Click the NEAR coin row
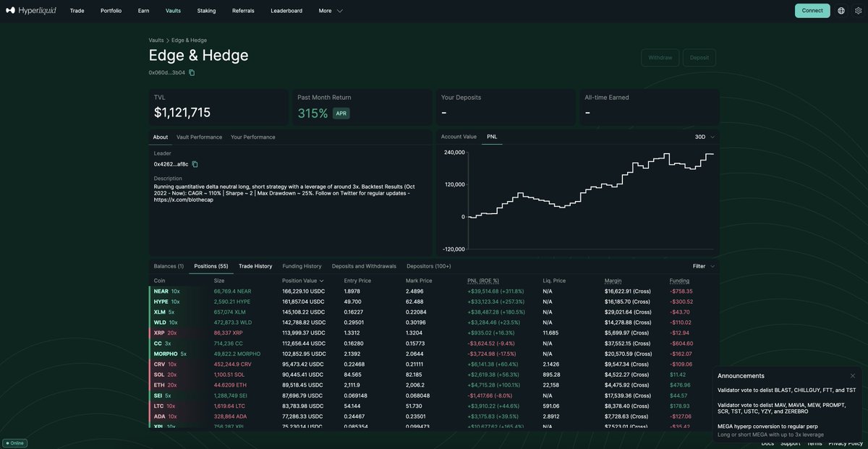 (x=434, y=291)
